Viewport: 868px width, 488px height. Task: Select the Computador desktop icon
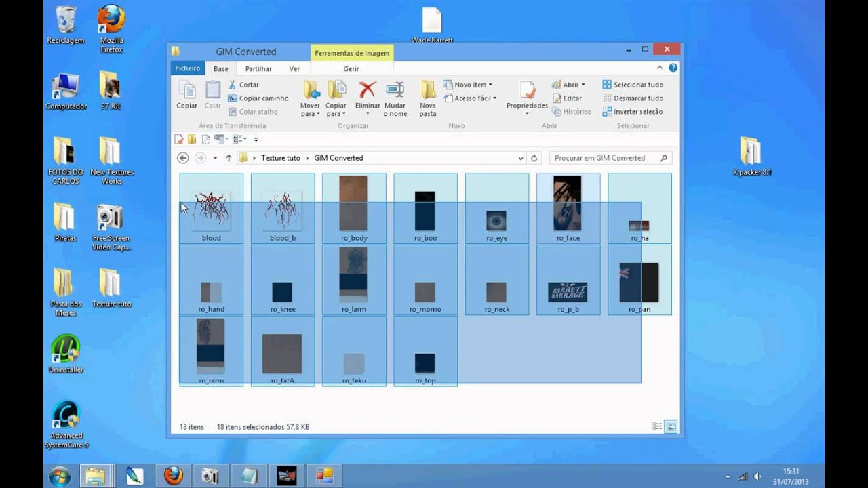point(66,91)
